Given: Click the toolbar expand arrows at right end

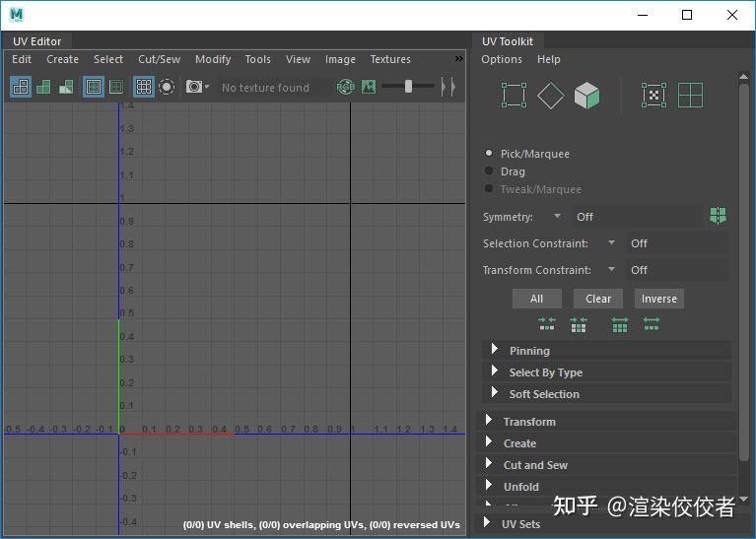Looking at the screenshot, I should [448, 87].
